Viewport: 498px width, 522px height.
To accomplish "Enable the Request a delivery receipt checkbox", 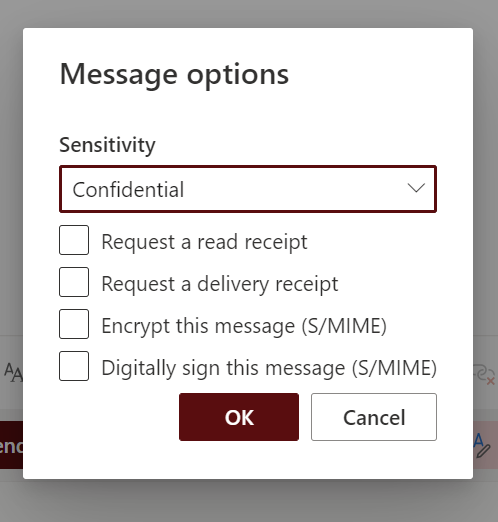I will [x=74, y=282].
